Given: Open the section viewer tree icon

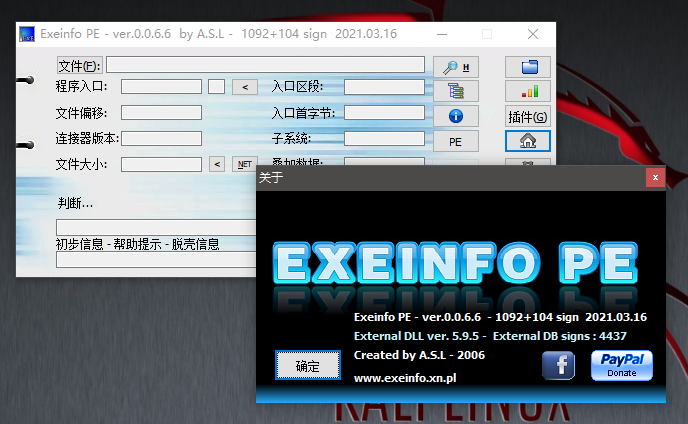Looking at the screenshot, I should (455, 91).
